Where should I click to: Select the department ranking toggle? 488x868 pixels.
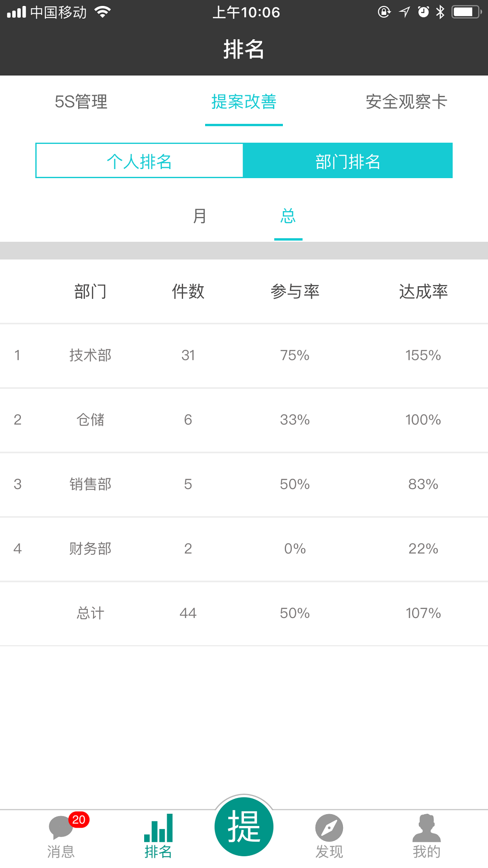(348, 161)
